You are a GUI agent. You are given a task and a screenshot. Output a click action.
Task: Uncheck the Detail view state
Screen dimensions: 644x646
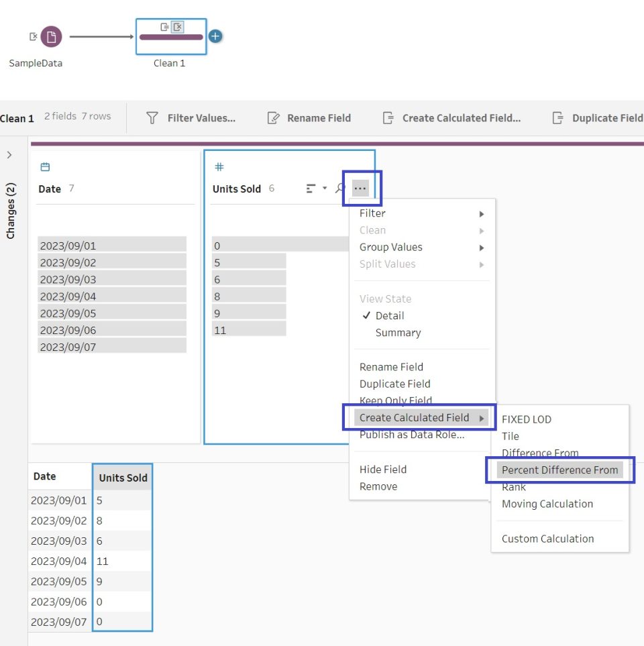pos(391,315)
